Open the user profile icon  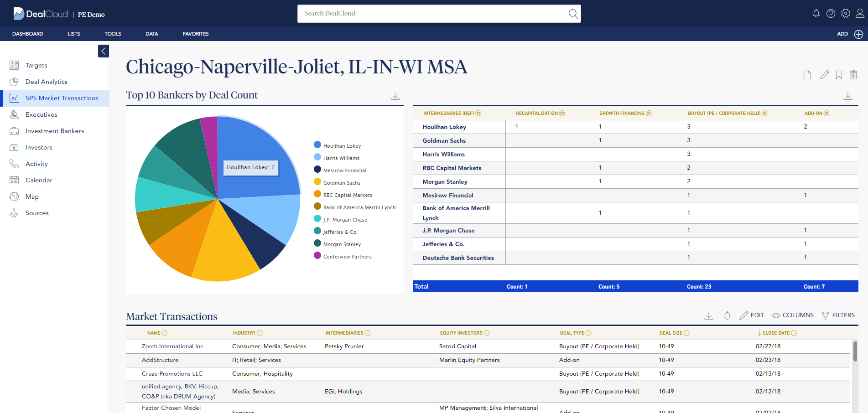click(860, 13)
